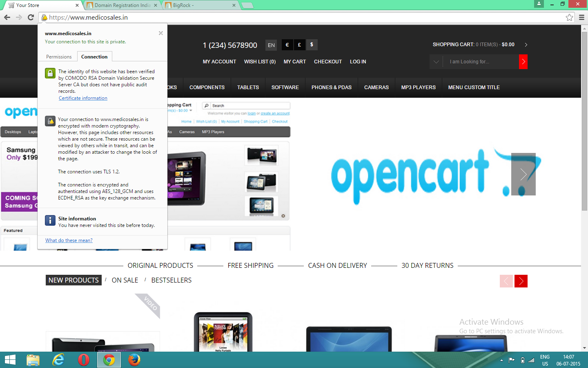Click the network signal tray icon
This screenshot has height=368, width=588.
[531, 360]
